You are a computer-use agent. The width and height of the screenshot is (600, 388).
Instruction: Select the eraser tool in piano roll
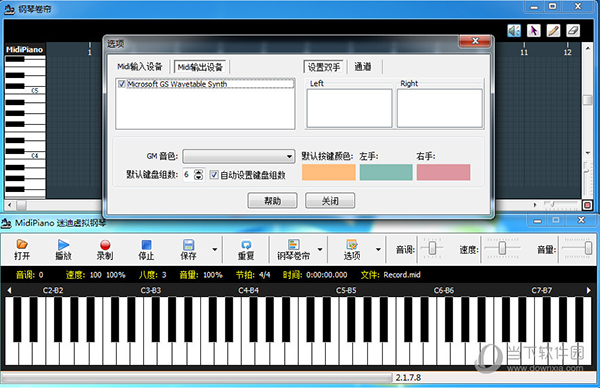point(573,31)
